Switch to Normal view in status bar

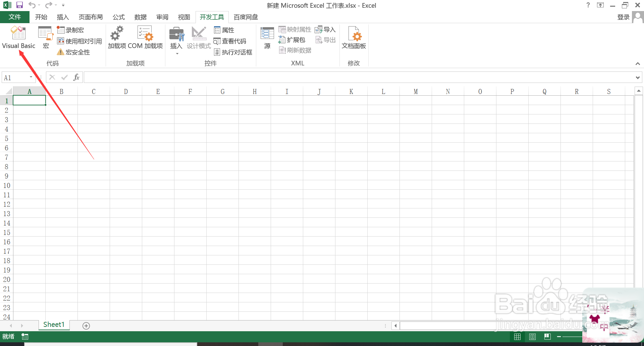(x=517, y=337)
